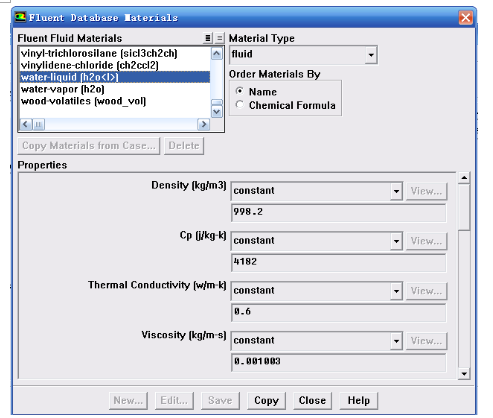Select the Name radio button

coord(239,91)
